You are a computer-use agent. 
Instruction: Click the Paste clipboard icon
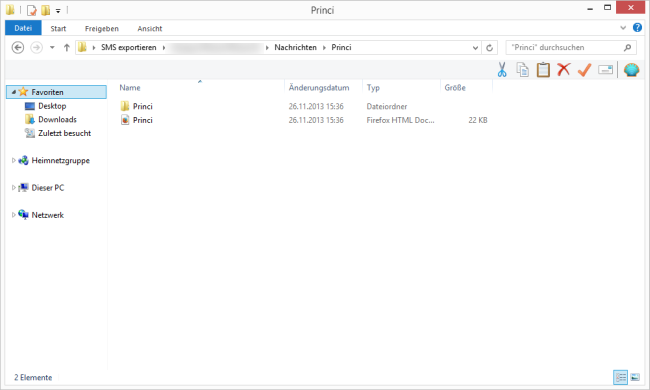543,70
